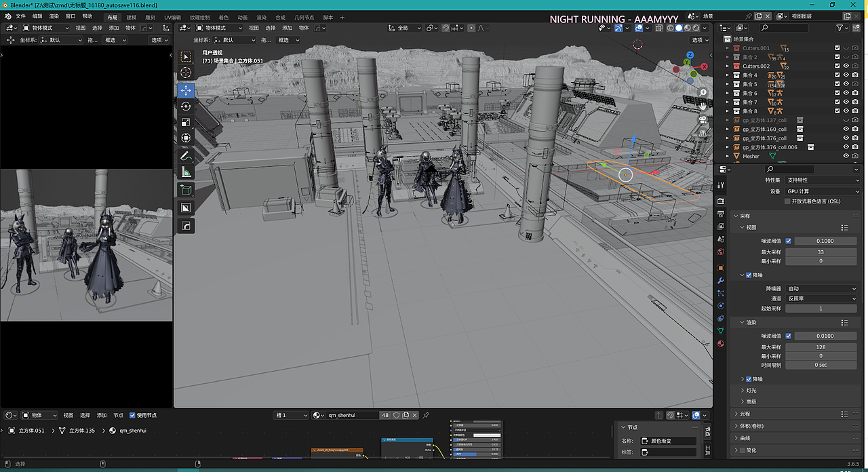Toggle camera view gizmo icon

[703, 119]
